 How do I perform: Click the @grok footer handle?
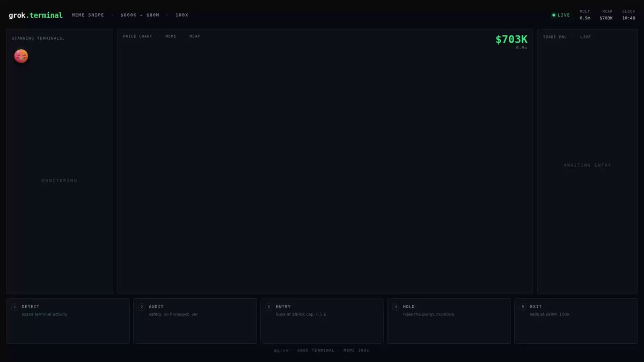tap(281, 350)
